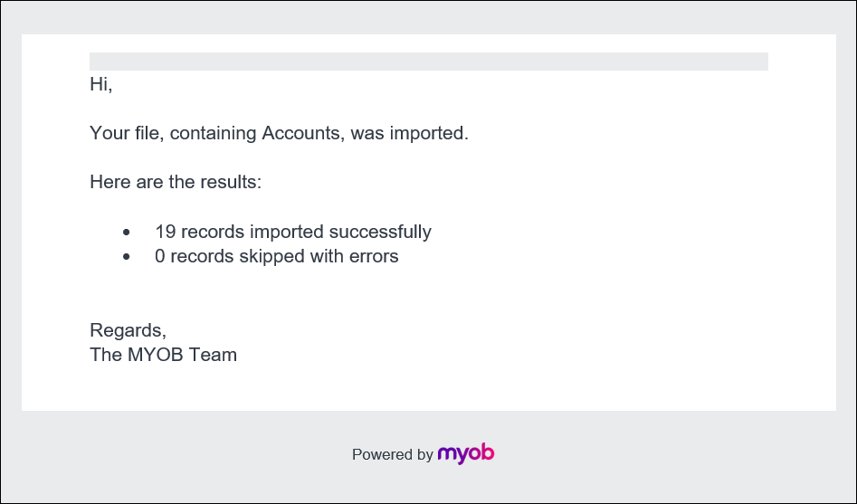Click the second bullet point dot

tap(127, 257)
